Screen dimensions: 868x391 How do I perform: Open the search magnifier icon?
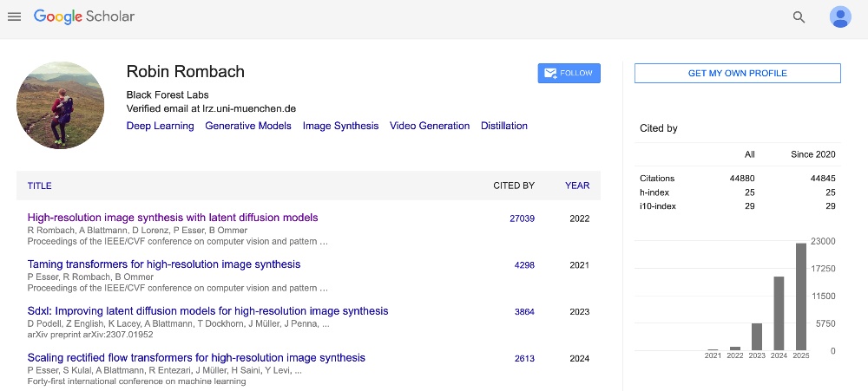(x=799, y=17)
